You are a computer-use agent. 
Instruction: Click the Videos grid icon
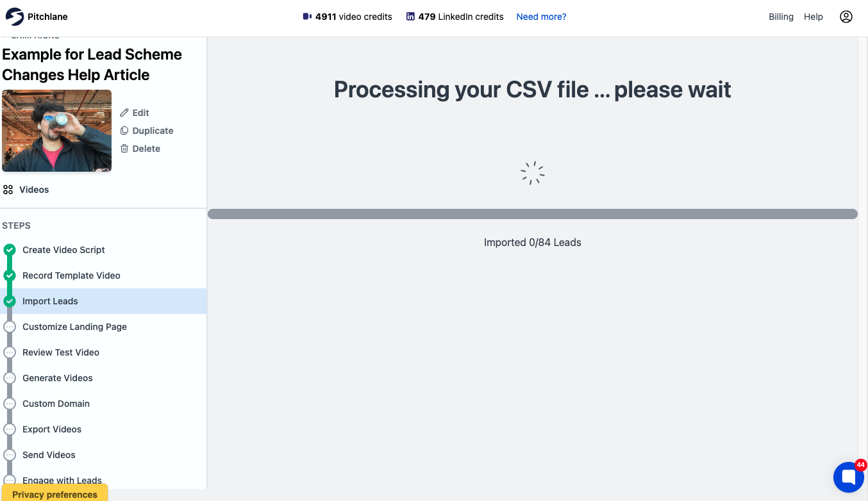[x=8, y=190]
